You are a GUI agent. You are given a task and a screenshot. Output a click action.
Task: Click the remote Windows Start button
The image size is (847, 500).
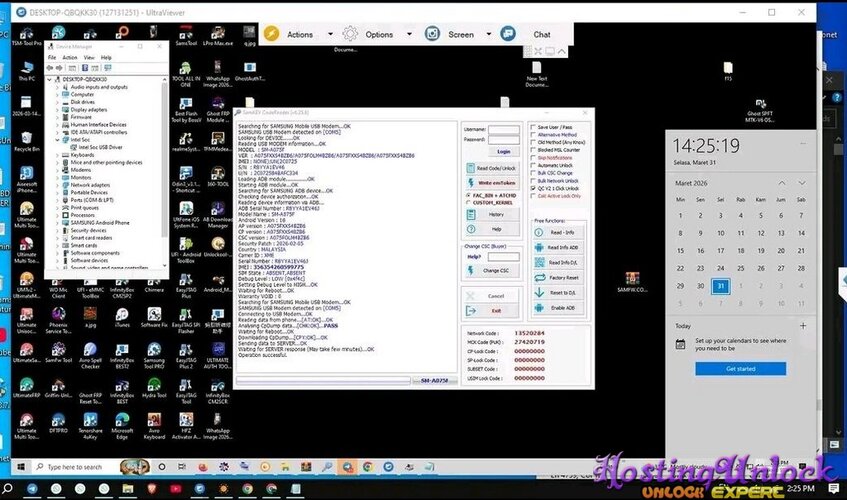coord(21,467)
